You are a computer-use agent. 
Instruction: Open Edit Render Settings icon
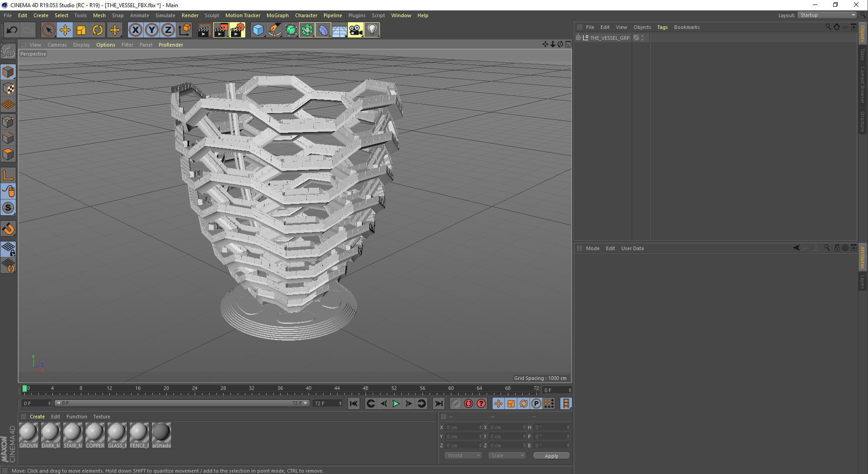pos(238,30)
